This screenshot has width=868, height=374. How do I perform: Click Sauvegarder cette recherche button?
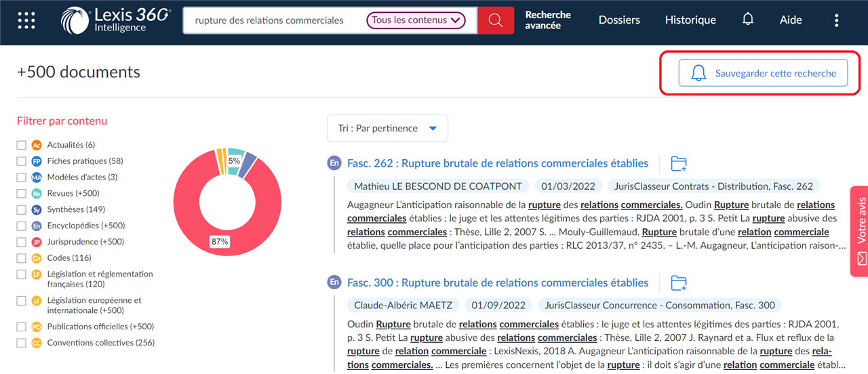[763, 73]
